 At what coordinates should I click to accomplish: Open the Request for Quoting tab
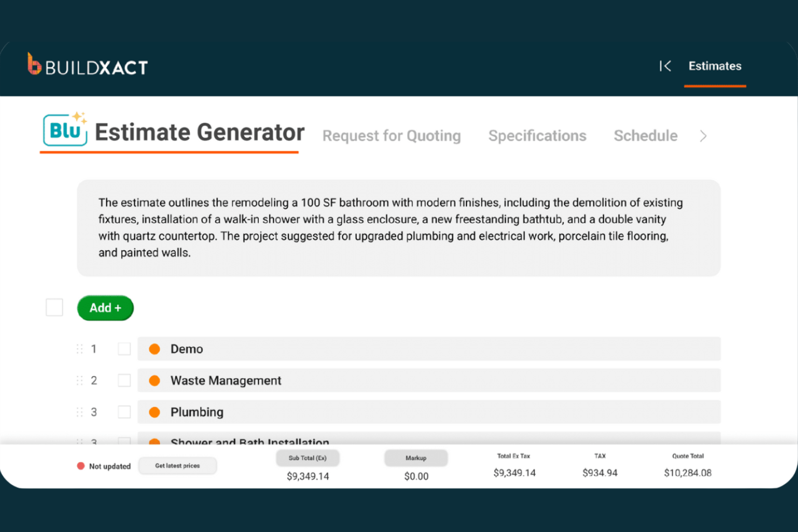(x=391, y=136)
